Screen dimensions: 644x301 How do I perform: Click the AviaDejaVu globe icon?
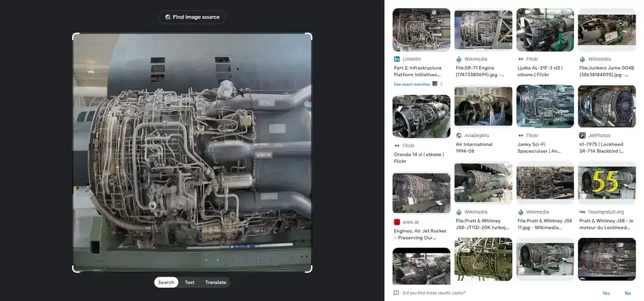[459, 135]
